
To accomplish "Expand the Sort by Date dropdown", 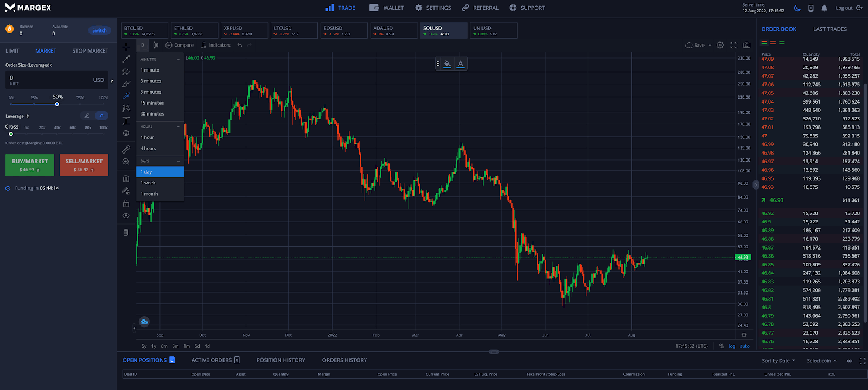I will click(x=778, y=361).
